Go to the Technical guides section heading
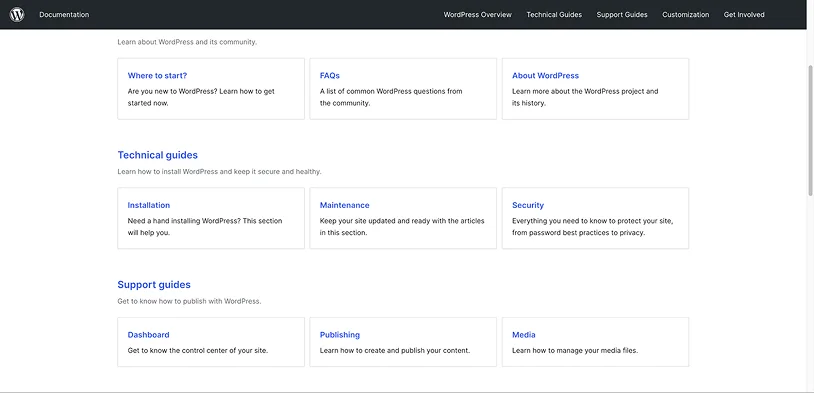The height and width of the screenshot is (393, 814). 157,155
